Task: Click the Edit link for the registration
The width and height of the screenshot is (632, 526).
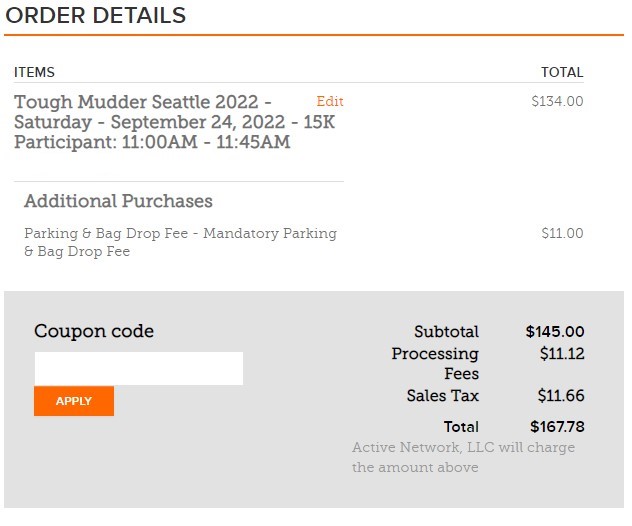Action: click(329, 102)
